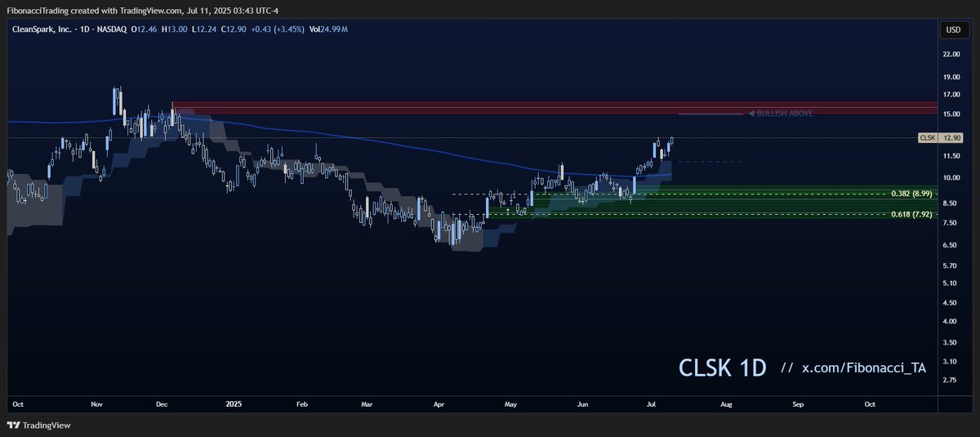Click the 6.50 price axis label
Viewport: 980px width, 437px height.
[951, 245]
